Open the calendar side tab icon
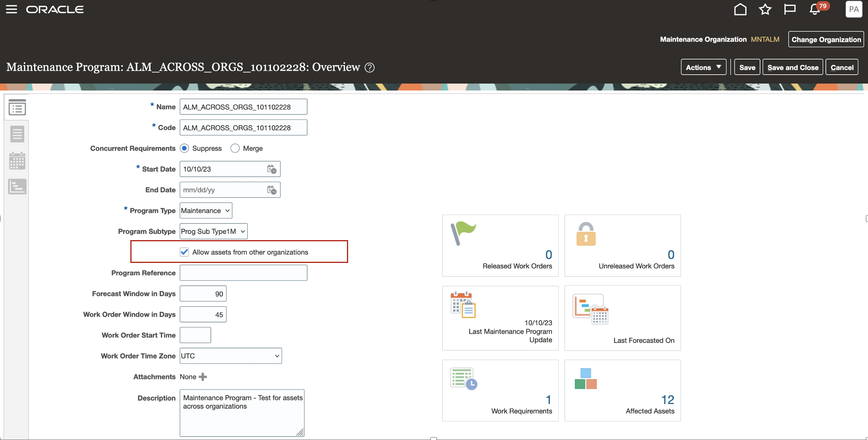Viewport: 868px width, 440px height. (x=17, y=160)
